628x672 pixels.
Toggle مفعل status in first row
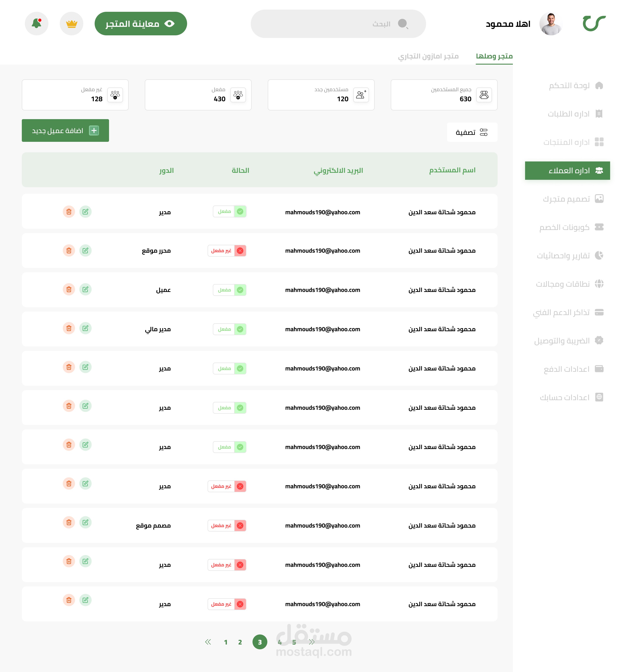pos(230,212)
